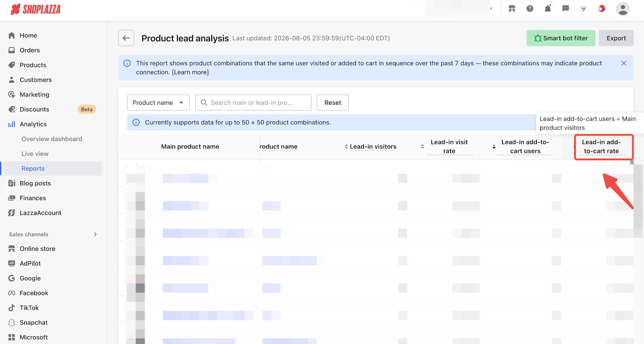Click the Export button
The height and width of the screenshot is (344, 644).
tap(616, 38)
